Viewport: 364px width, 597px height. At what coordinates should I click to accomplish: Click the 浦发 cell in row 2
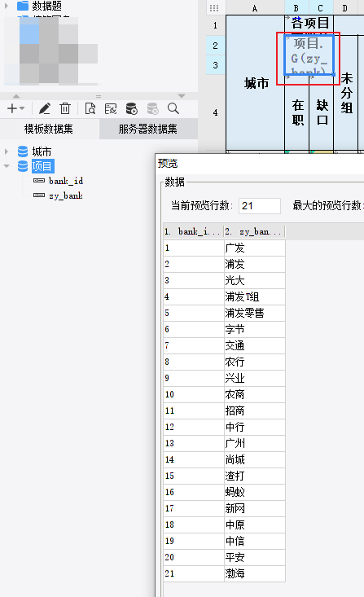pos(255,264)
